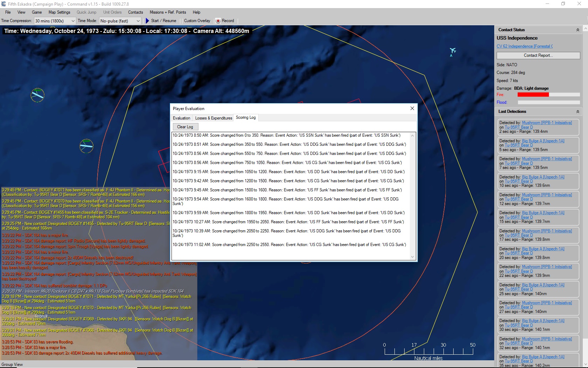Click the date and time readout on the map

[x=127, y=31]
